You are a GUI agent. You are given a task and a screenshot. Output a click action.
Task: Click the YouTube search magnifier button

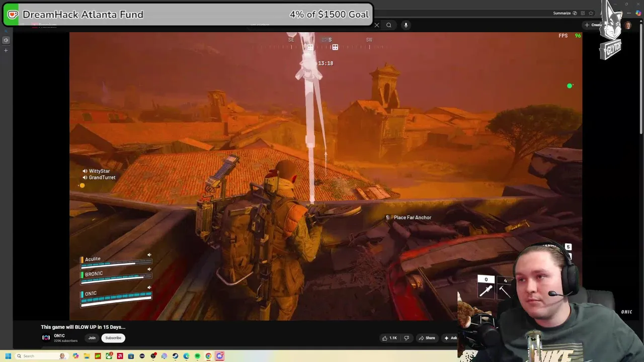point(389,25)
